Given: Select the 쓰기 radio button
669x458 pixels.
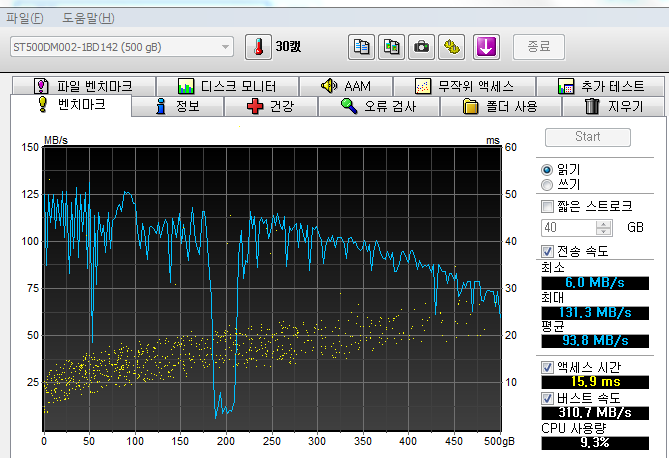Looking at the screenshot, I should point(546,185).
